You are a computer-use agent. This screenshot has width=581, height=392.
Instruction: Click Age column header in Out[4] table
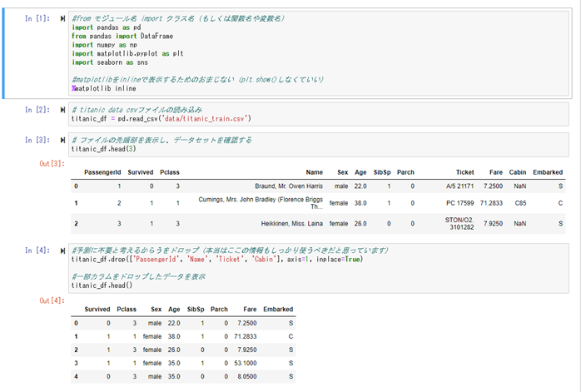tap(174, 310)
